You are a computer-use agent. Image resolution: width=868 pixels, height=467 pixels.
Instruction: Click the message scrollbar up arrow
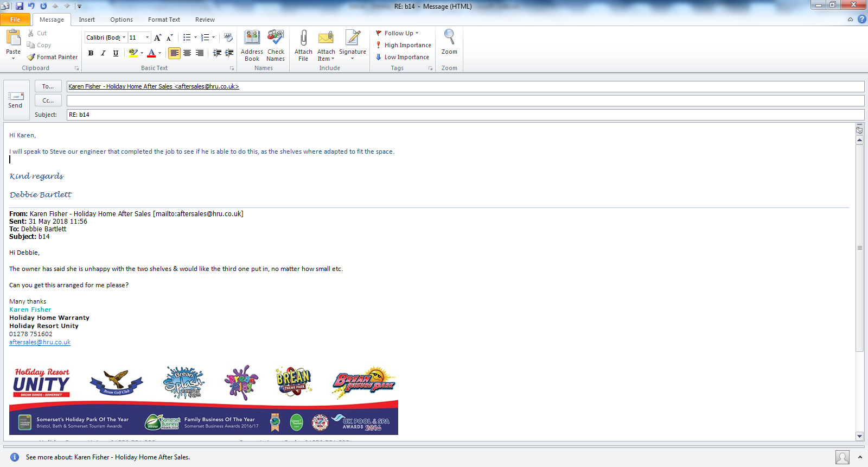pyautogui.click(x=859, y=140)
